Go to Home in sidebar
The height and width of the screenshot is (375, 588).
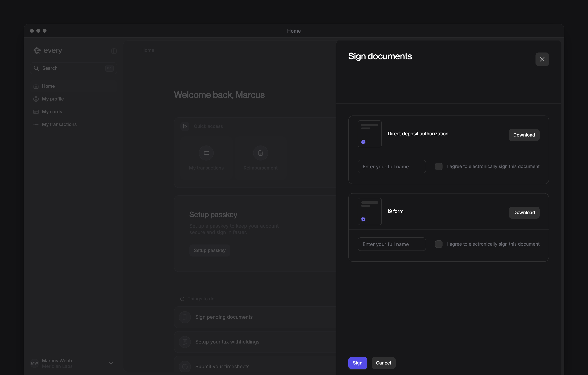[73, 86]
